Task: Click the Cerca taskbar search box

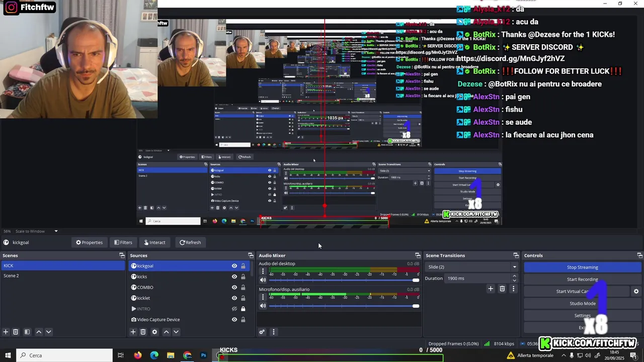Action: (x=64, y=355)
